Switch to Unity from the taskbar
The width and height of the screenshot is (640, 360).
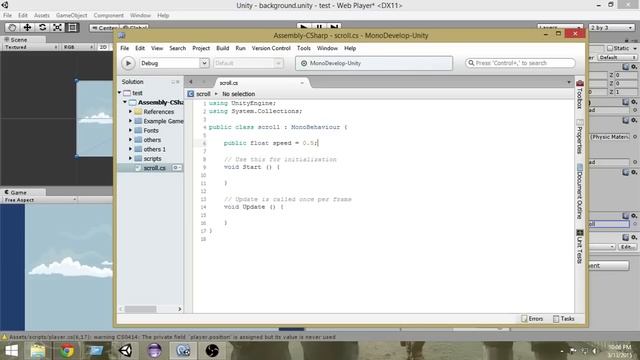tap(125, 351)
